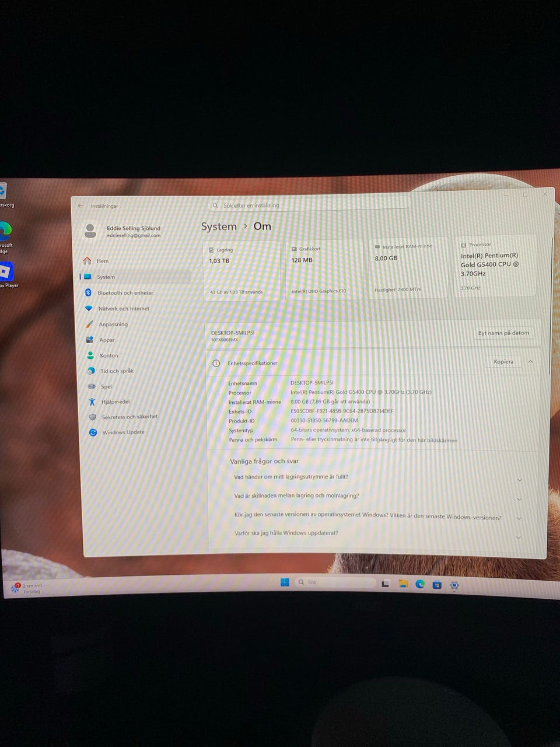
Task: Click the Produkt-ID value 00330-51850-56799-AAOEM
Action: (x=324, y=420)
